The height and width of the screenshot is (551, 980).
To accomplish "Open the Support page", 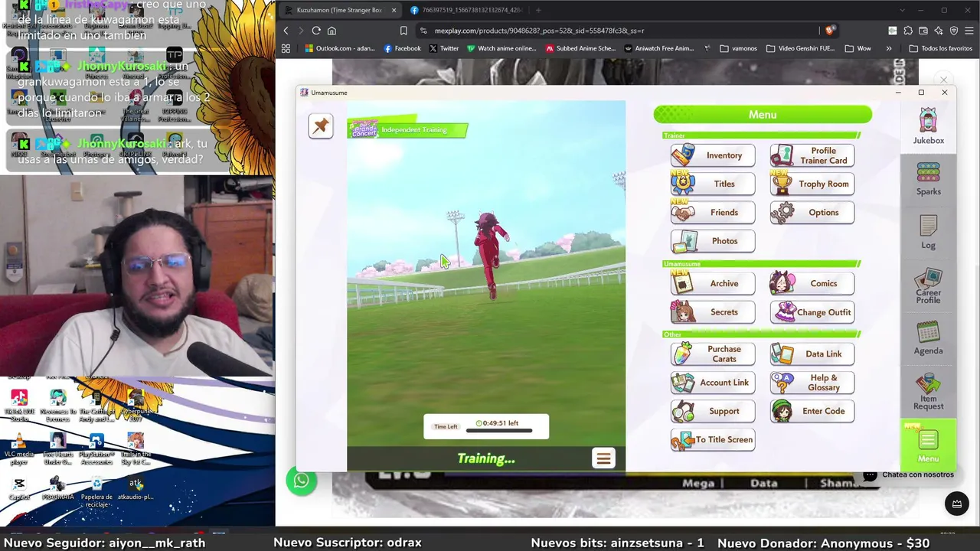I will (713, 411).
